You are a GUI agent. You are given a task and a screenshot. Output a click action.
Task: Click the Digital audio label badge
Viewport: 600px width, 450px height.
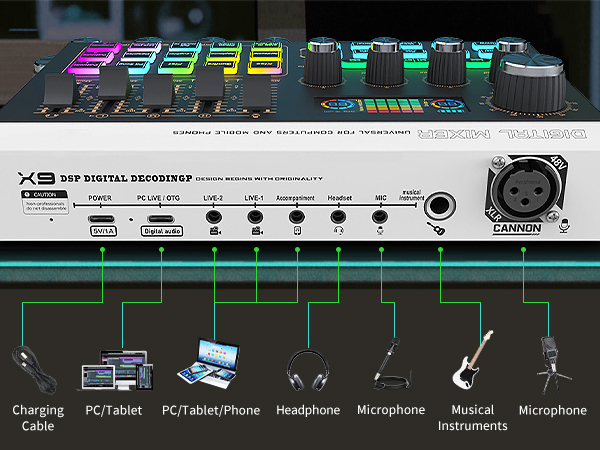[162, 231]
